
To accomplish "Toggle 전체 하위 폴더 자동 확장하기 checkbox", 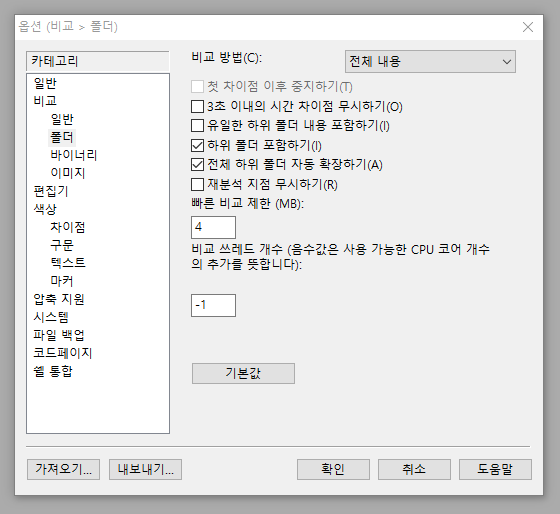I will [198, 165].
